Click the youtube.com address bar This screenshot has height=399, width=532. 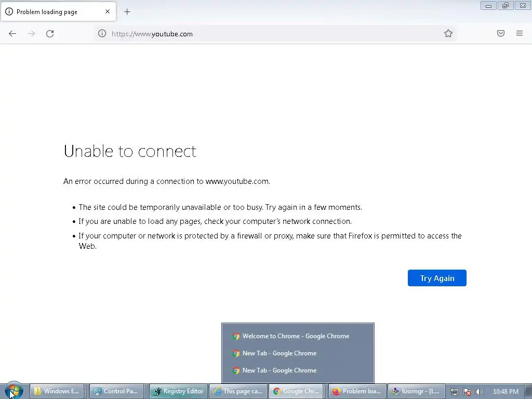(275, 34)
